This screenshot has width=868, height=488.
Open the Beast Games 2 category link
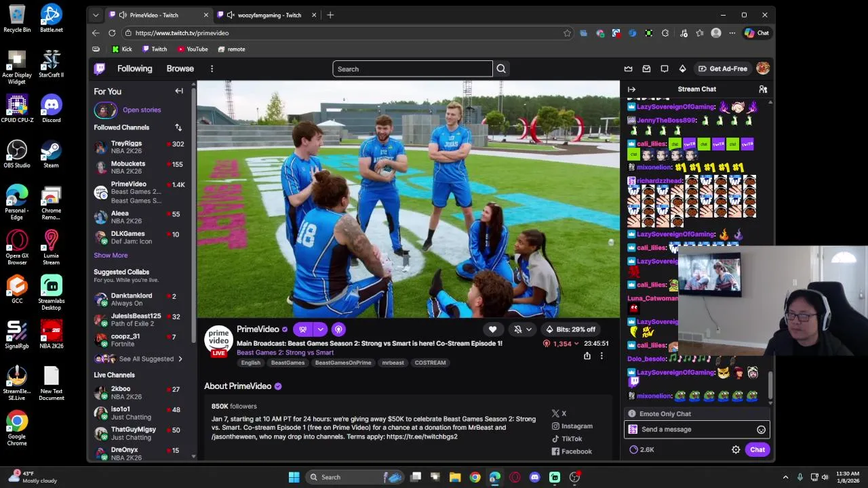(x=285, y=352)
